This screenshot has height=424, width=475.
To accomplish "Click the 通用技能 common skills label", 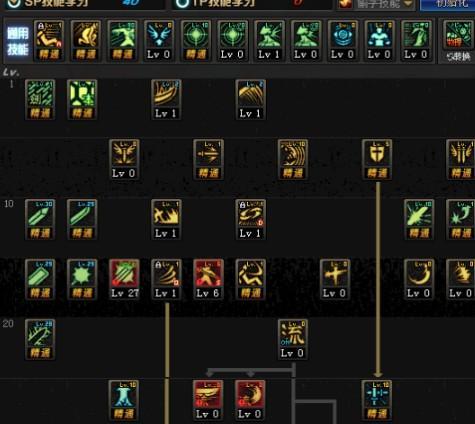I will (x=18, y=42).
